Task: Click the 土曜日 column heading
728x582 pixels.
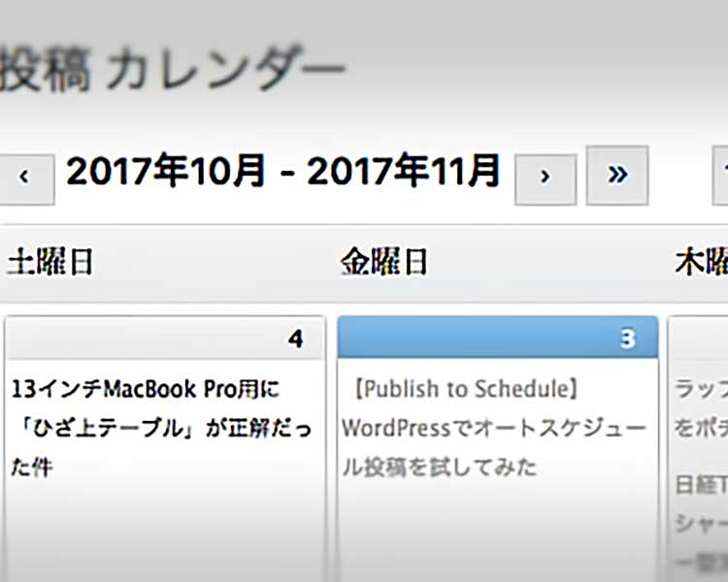Action: click(50, 262)
